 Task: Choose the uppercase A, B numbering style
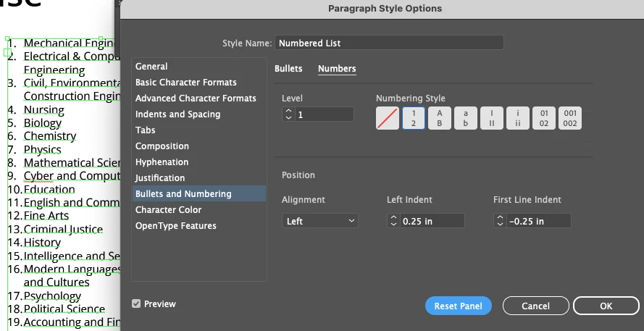coord(440,118)
